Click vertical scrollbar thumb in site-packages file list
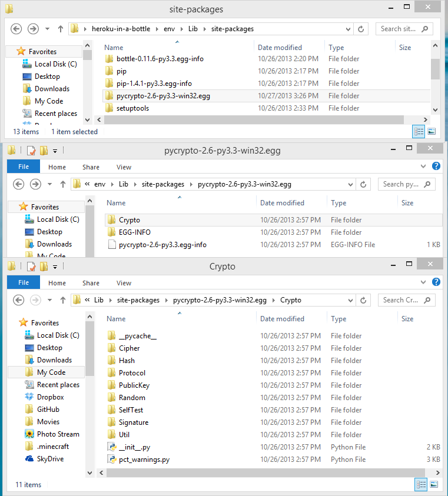The image size is (448, 496). click(x=435, y=68)
